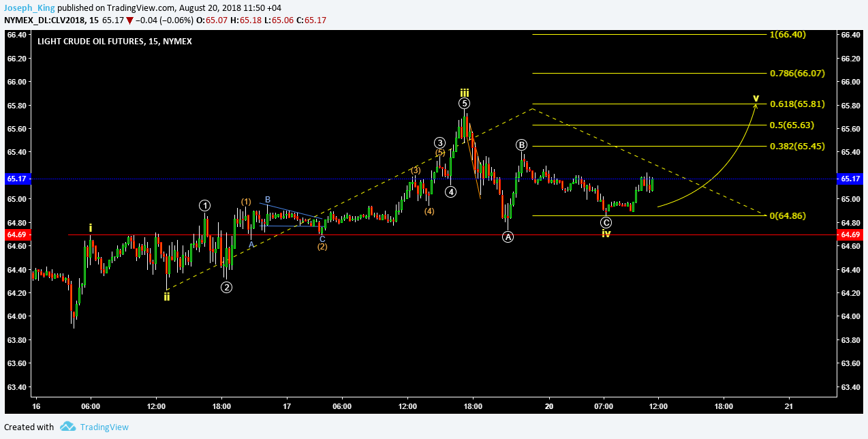Click the circled 4 wave marker
868x439 pixels.
point(451,192)
